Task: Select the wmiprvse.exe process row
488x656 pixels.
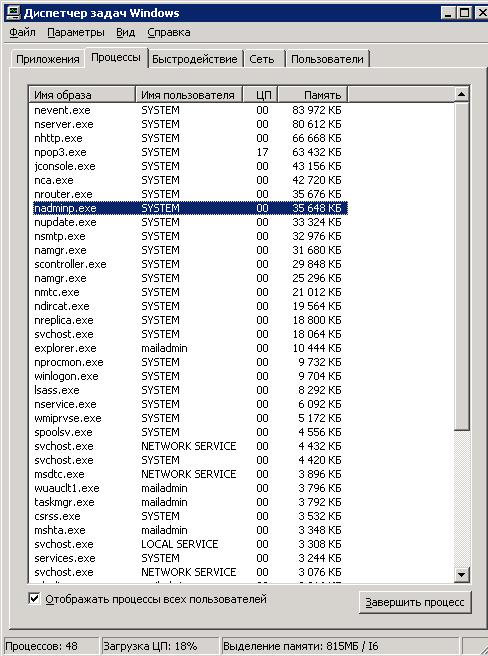Action: click(x=190, y=418)
